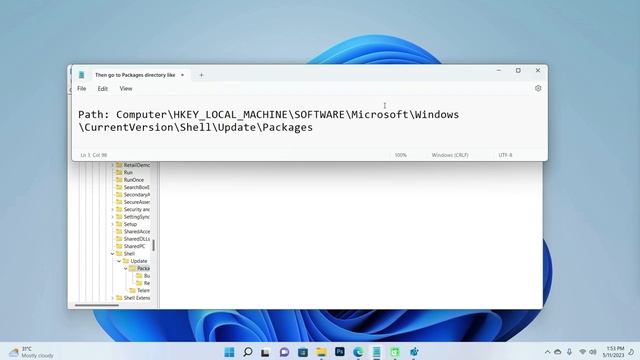This screenshot has height=360, width=640.
Task: Maximize the Notepad window
Action: coord(518,70)
